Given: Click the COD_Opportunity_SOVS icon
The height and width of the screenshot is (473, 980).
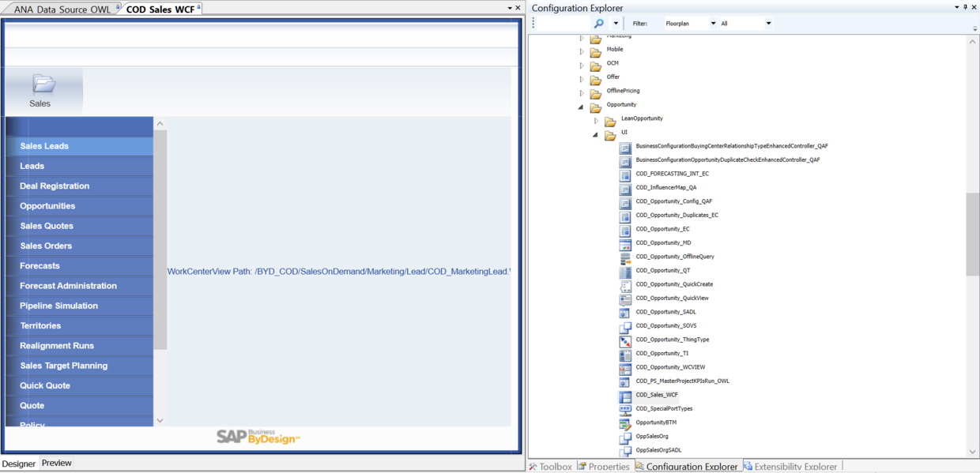Looking at the screenshot, I should tap(624, 325).
